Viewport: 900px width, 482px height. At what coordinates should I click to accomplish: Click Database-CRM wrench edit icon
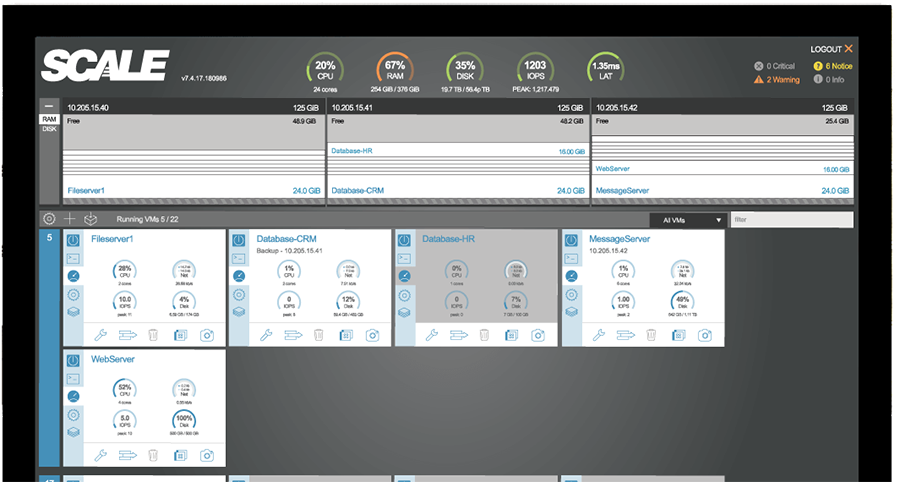pyautogui.click(x=266, y=335)
